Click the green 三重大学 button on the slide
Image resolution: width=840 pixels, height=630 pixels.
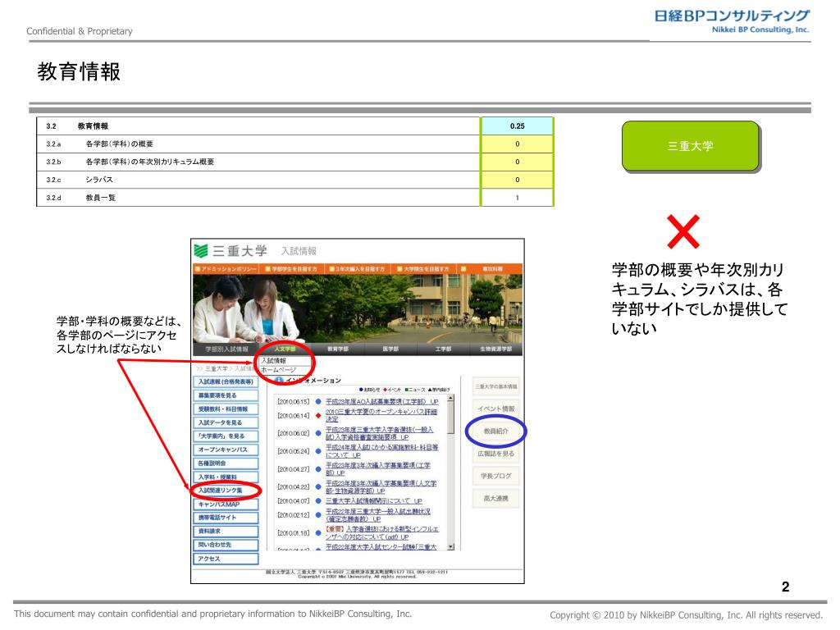tap(691, 146)
